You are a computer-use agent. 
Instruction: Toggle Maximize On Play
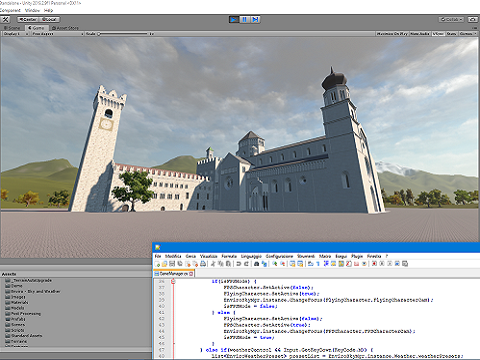pos(392,34)
